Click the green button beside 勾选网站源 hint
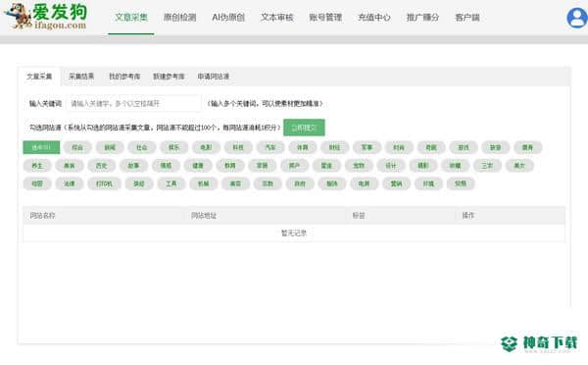The image size is (588, 365). click(x=304, y=128)
